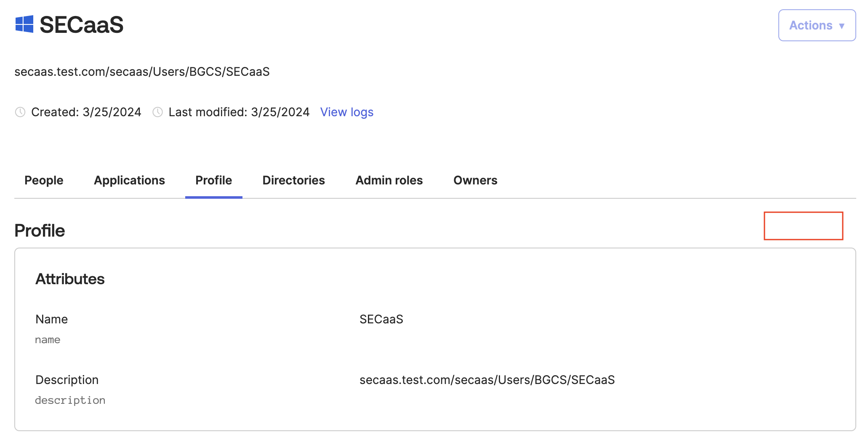Screen dimensions: 868x440
Task: Click the Profile section heading
Action: pos(40,231)
